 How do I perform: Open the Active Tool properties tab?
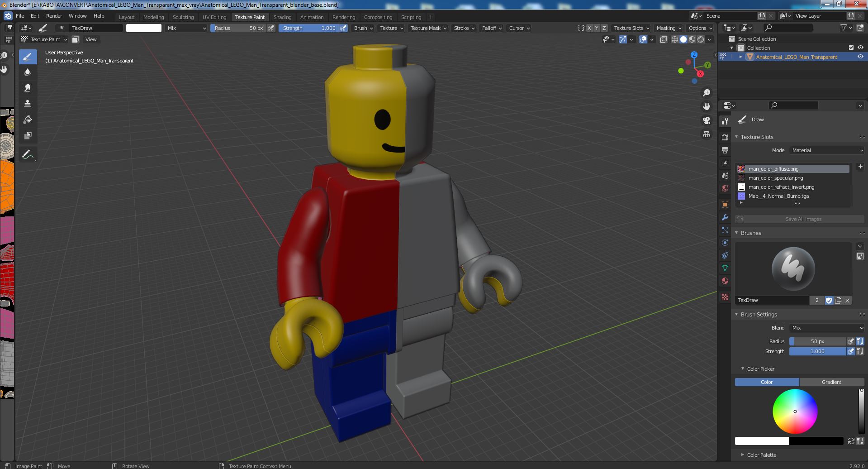pyautogui.click(x=725, y=121)
